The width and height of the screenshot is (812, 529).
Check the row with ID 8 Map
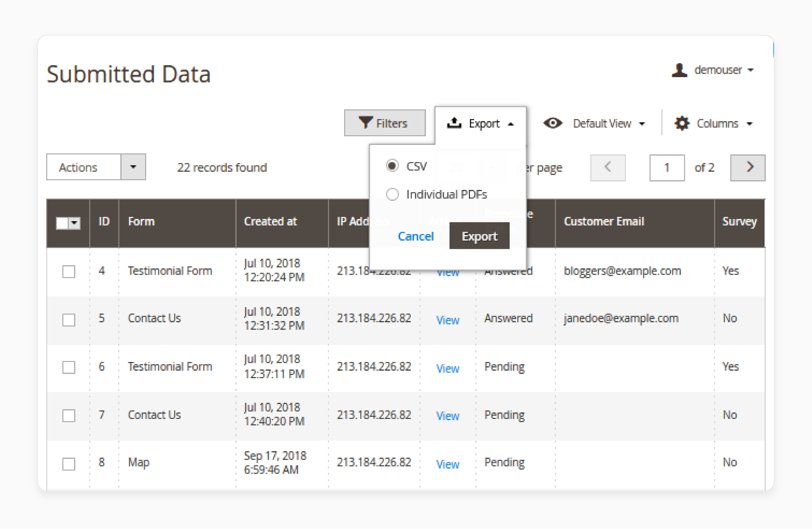(x=69, y=464)
